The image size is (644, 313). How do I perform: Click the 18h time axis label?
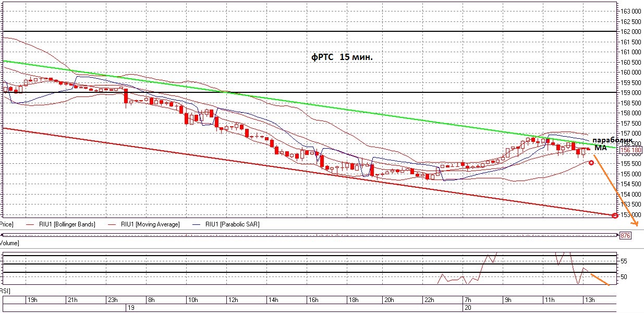[x=354, y=300]
